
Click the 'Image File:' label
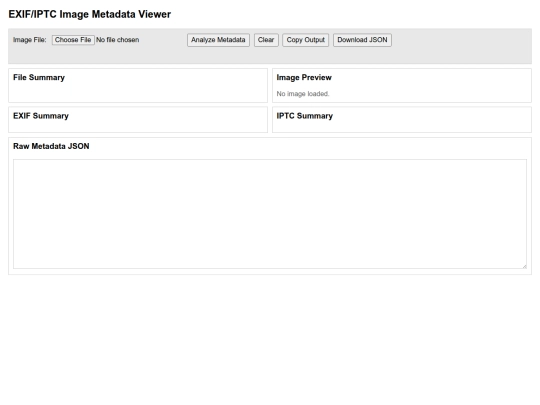click(30, 40)
